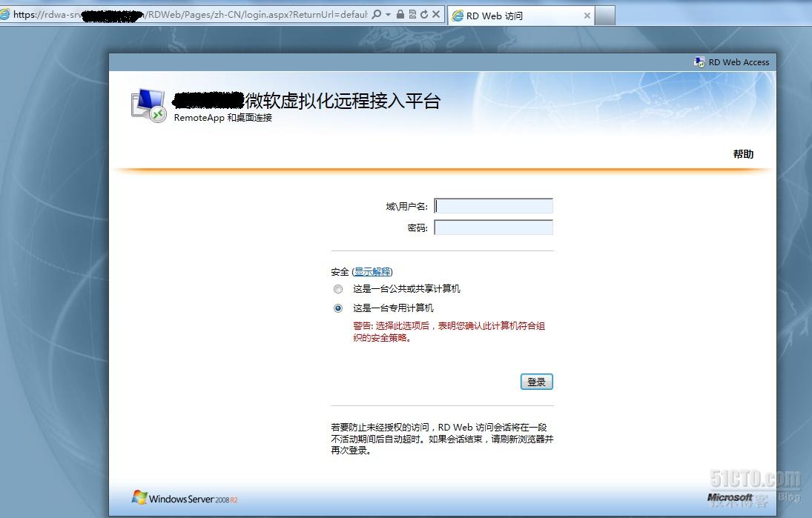Screen dimensions: 812x518
Task: Open a new blank tab
Action: point(605,16)
